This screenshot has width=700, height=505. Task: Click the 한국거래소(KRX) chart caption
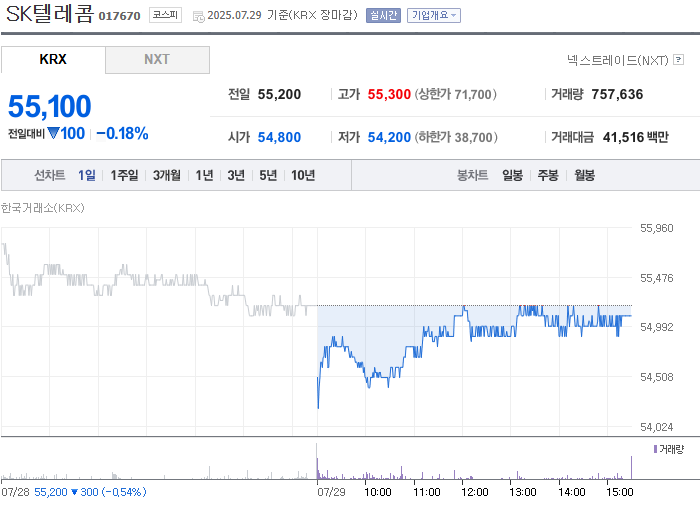[x=42, y=208]
